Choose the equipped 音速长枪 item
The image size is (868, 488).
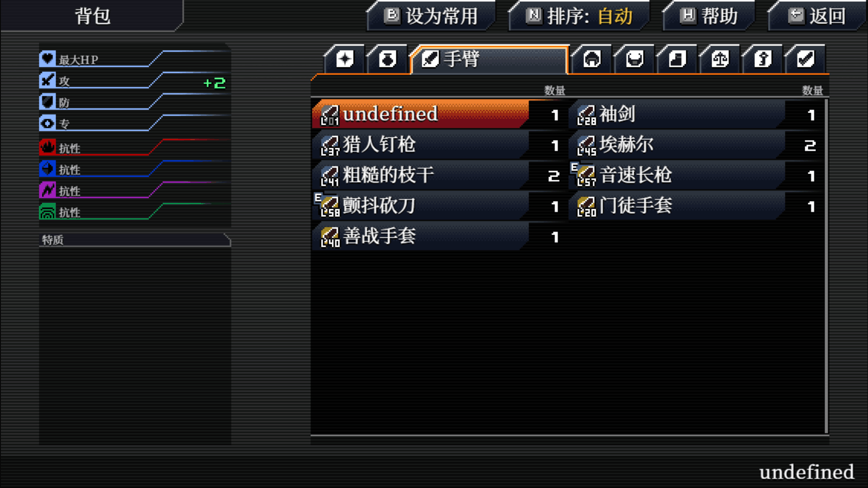(696, 175)
